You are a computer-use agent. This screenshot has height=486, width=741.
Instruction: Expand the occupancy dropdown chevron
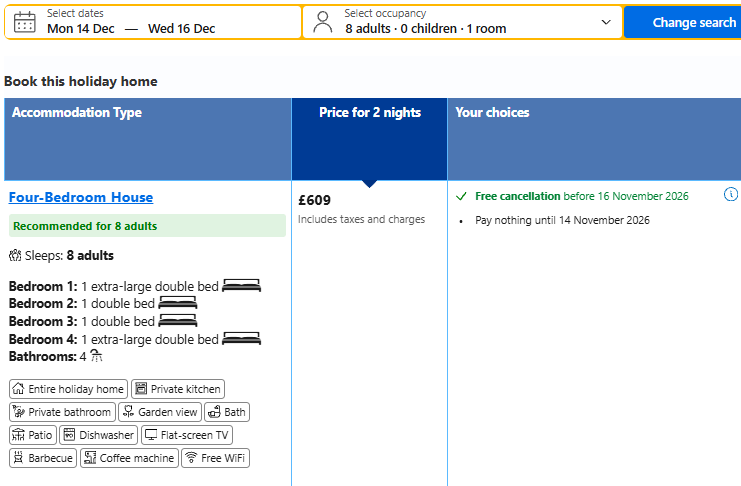pos(606,22)
